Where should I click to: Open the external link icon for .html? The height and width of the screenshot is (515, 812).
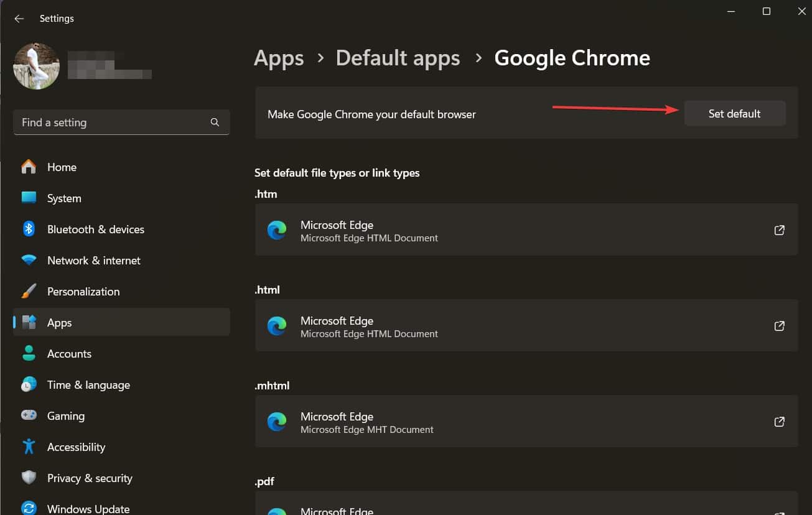click(x=779, y=326)
